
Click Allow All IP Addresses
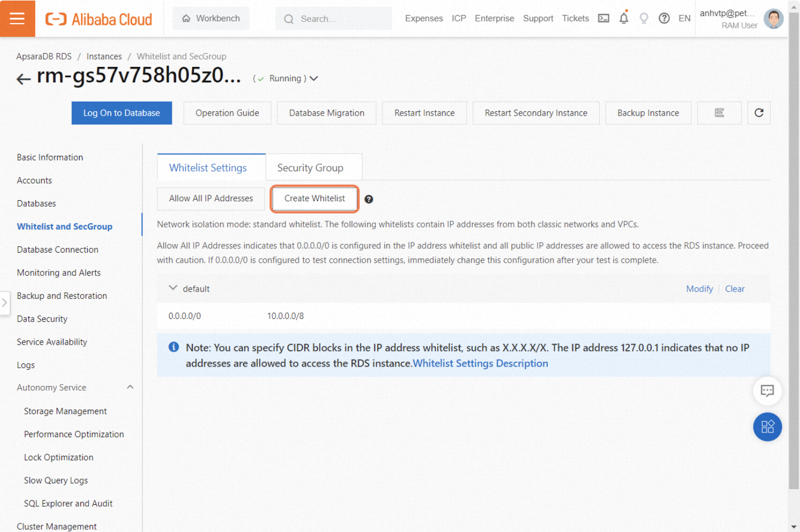(211, 199)
